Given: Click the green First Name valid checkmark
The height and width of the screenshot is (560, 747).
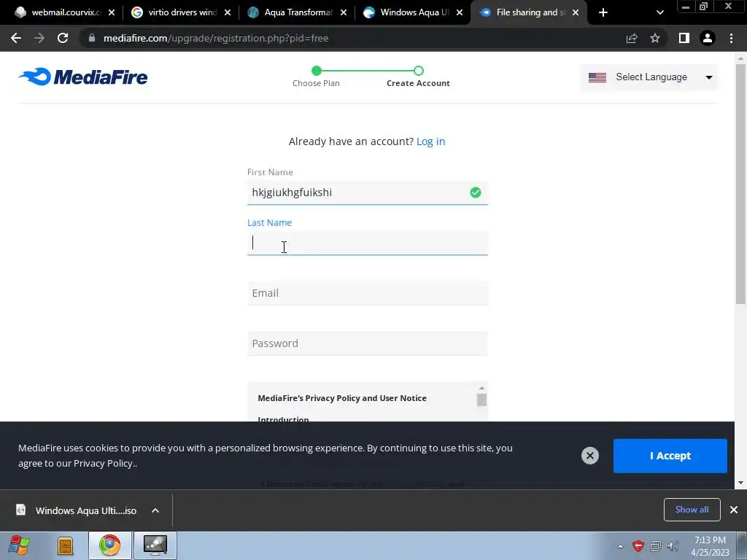Looking at the screenshot, I should tap(476, 192).
